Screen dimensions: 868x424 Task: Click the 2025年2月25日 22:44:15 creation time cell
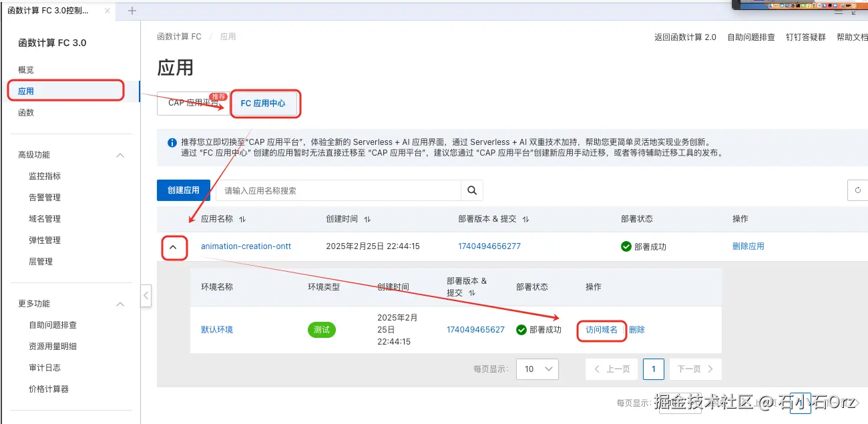point(373,246)
